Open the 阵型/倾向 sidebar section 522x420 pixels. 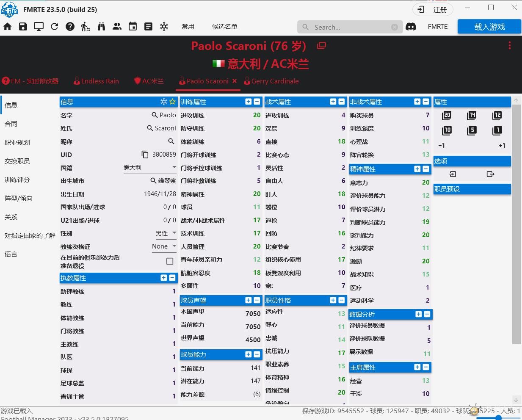(19, 198)
